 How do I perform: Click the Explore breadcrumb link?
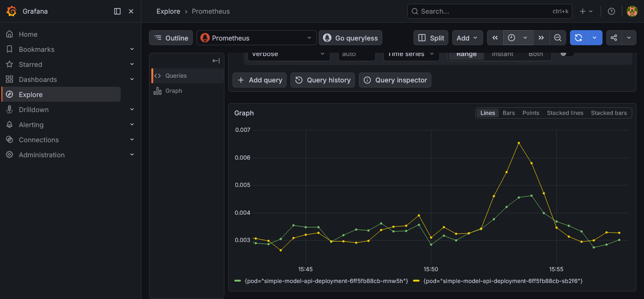(168, 11)
